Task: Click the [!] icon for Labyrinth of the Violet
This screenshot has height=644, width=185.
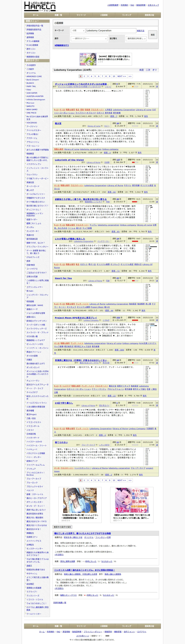Action: [157, 159]
